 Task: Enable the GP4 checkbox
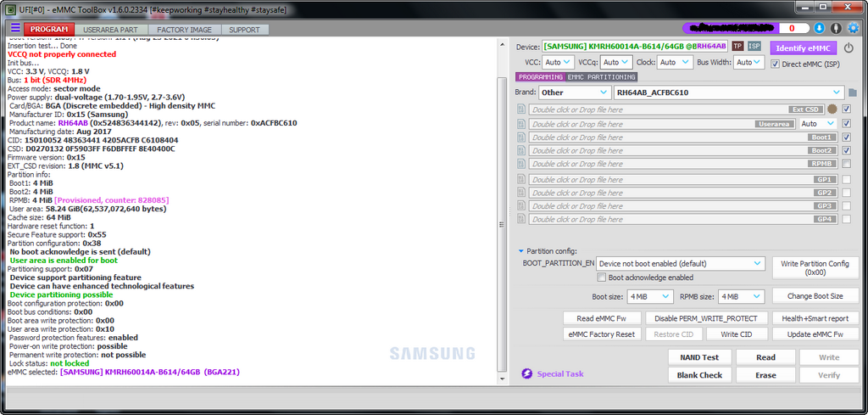click(x=847, y=219)
